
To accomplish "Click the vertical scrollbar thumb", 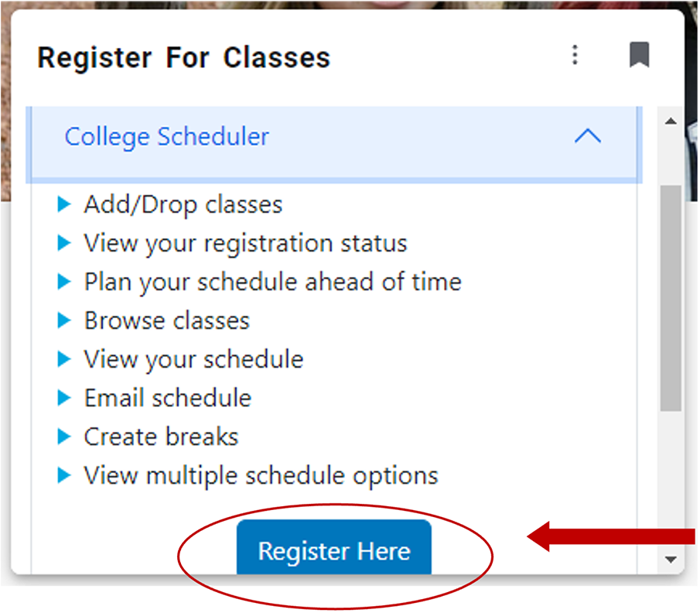I will [x=671, y=298].
